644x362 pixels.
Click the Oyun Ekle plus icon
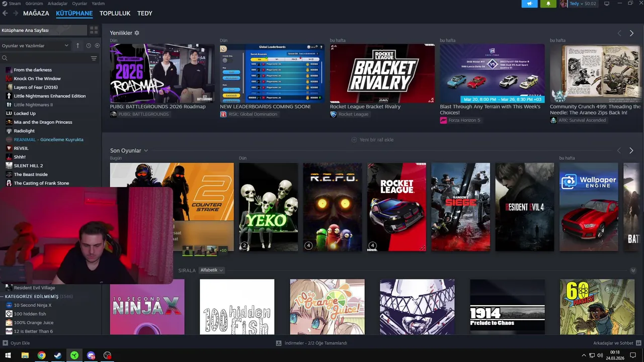pos(5,343)
